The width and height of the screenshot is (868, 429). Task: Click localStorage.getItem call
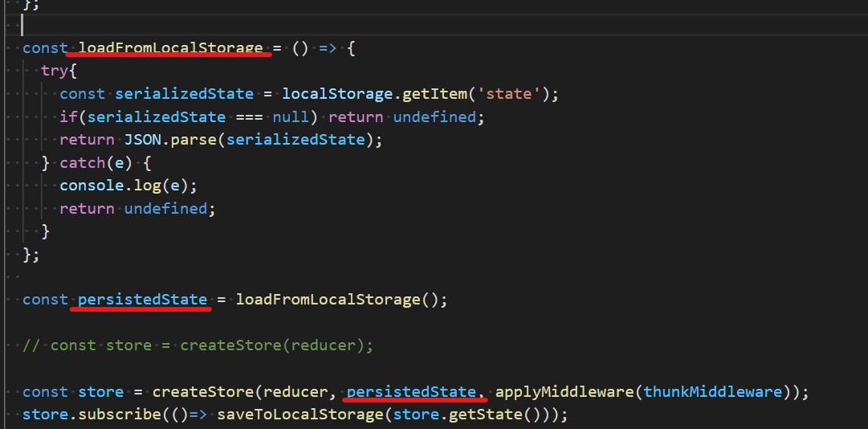point(375,94)
